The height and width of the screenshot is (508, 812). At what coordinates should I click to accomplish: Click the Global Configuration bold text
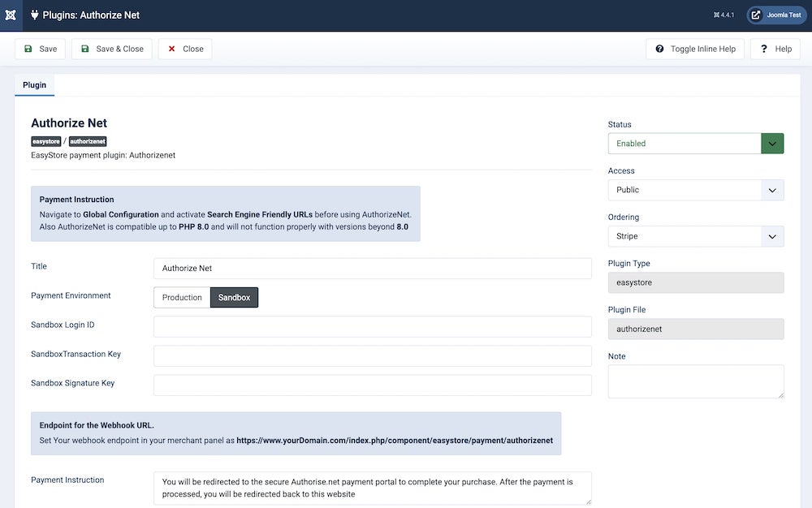coord(121,215)
